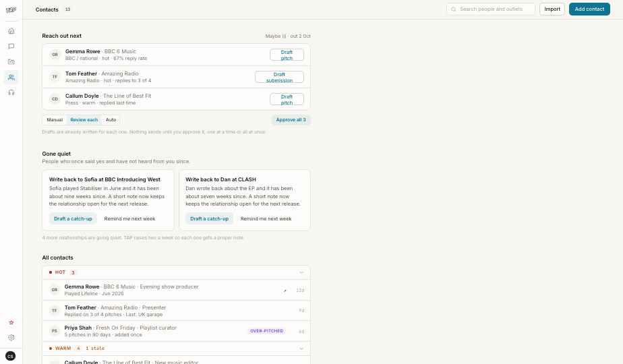Open Callum Doyle New music editor row
Screen dimensions: 623x364
pyautogui.click(x=176, y=360)
